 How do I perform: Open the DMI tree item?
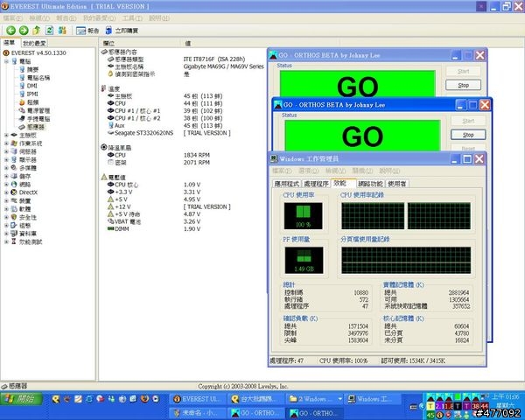click(32, 86)
